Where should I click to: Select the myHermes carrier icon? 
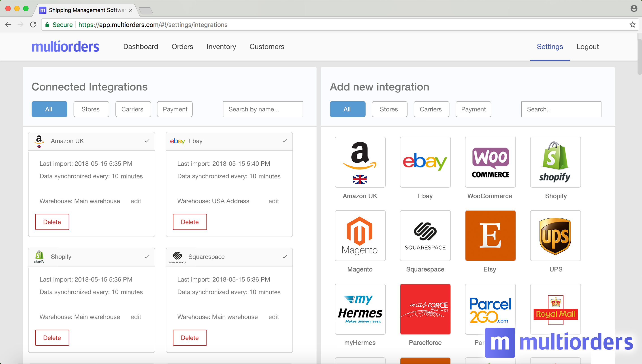(360, 309)
